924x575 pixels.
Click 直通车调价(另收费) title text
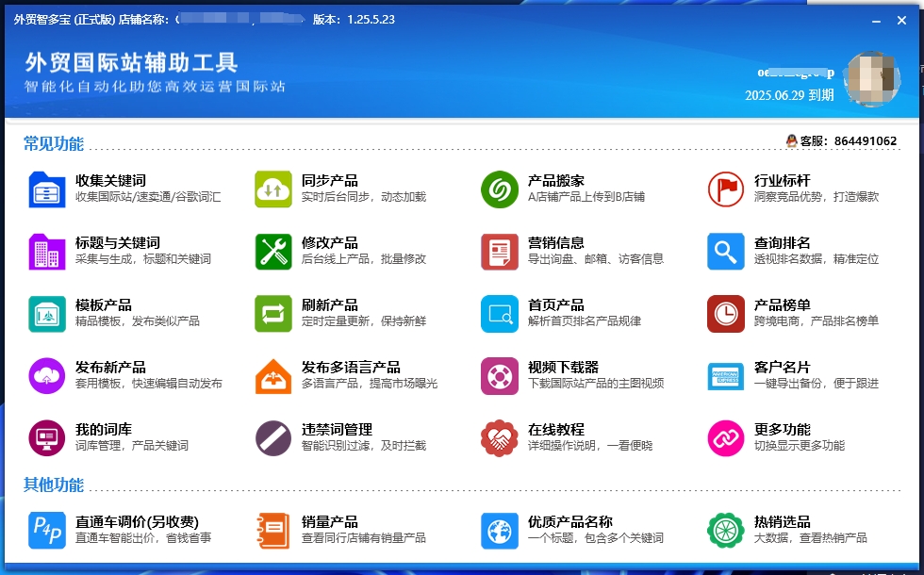[138, 522]
